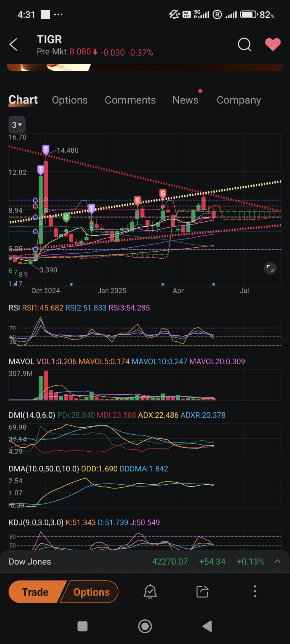
Task: Tap the Android back triangle button
Action: point(207,626)
